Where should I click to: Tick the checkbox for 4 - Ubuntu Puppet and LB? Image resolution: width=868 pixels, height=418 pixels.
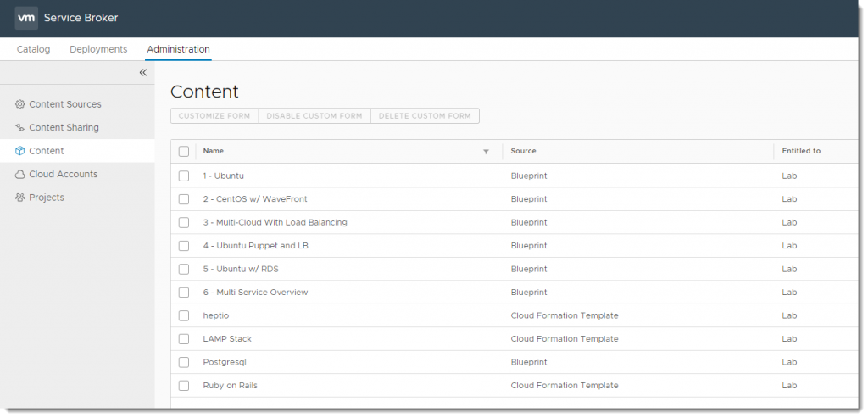[x=184, y=246]
